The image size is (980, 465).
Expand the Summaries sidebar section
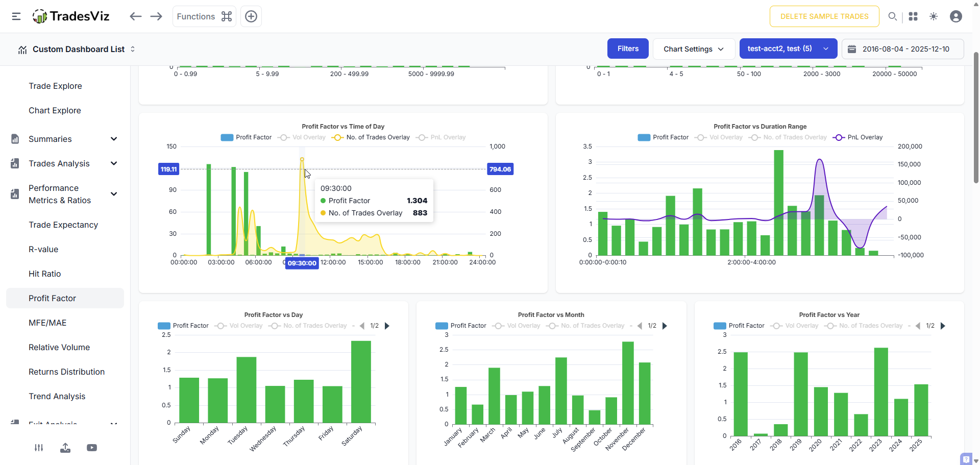click(114, 139)
